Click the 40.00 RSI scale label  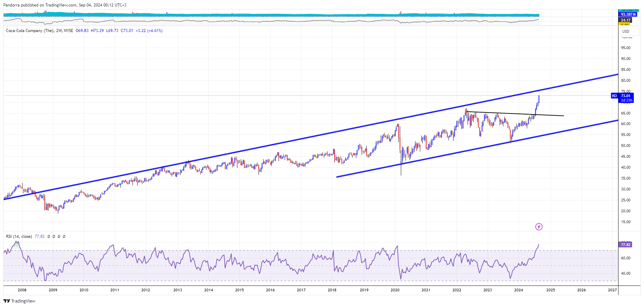click(626, 273)
